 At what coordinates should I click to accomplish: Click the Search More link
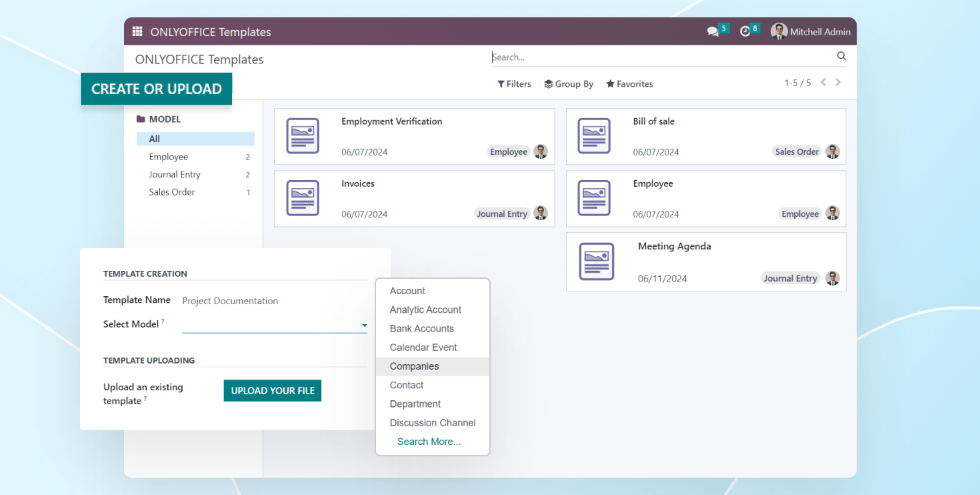pyautogui.click(x=429, y=442)
